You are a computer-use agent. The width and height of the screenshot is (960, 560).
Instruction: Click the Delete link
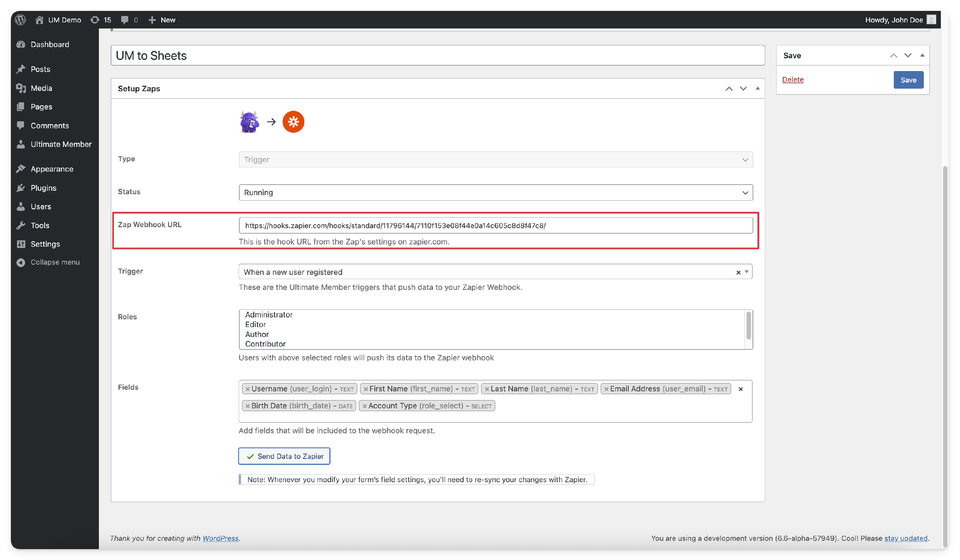click(x=792, y=79)
